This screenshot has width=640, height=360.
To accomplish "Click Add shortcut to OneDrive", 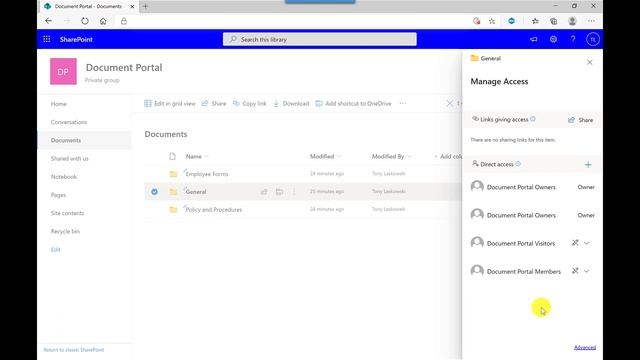I will pos(353,104).
